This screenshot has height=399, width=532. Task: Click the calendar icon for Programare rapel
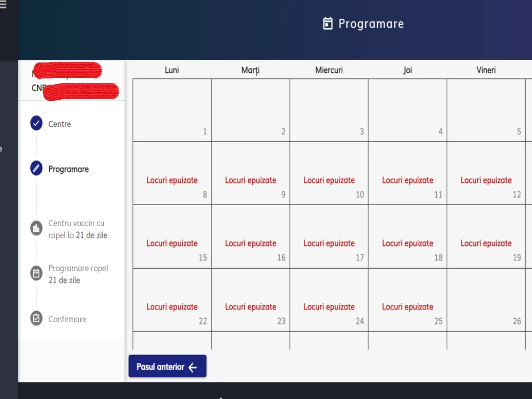(x=36, y=273)
